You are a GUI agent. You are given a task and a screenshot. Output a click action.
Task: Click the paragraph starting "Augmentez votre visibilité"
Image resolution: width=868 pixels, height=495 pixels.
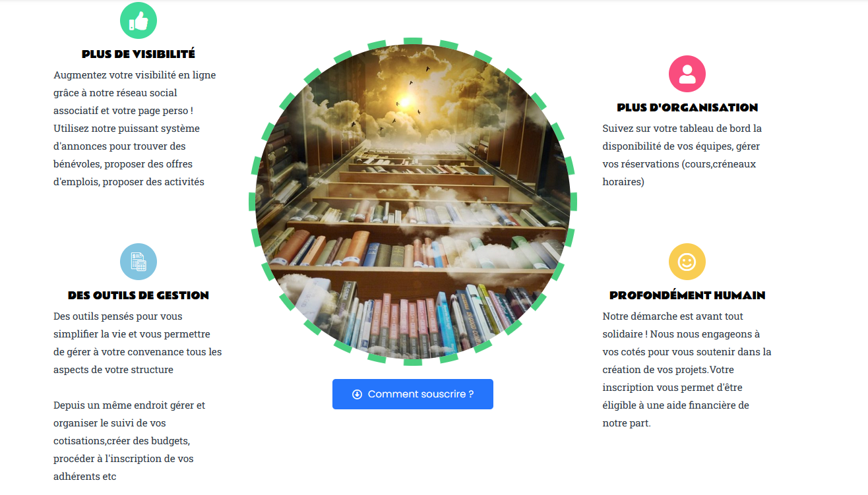(136, 129)
